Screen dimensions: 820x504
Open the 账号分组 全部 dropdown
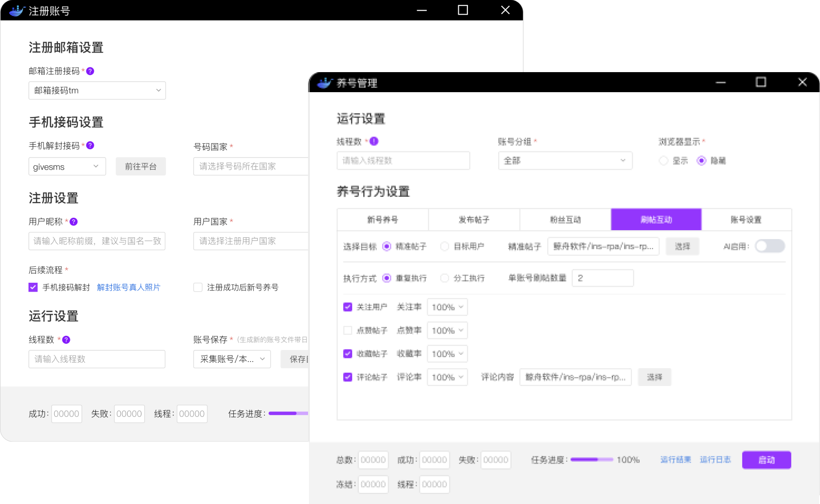564,161
